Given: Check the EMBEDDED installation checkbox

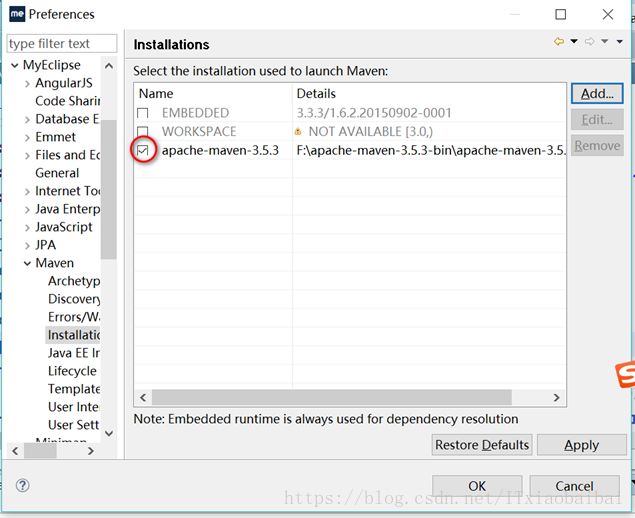Looking at the screenshot, I should tap(143, 113).
